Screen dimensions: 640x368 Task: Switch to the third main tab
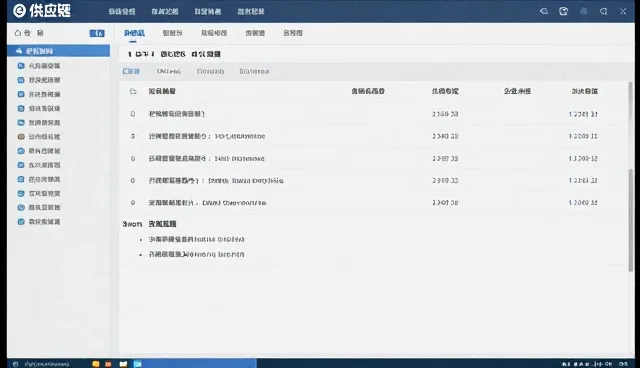click(214, 33)
